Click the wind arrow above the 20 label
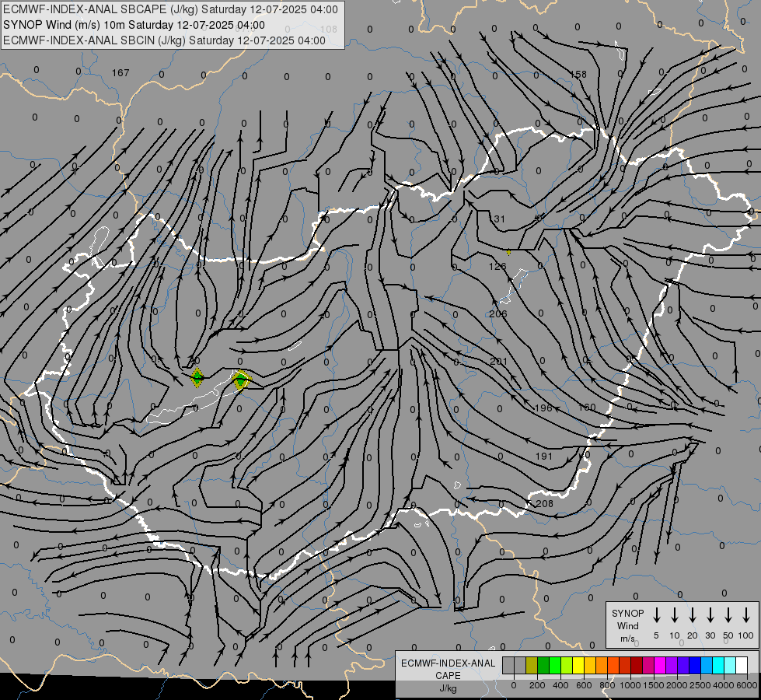This screenshot has width=761, height=700. pyautogui.click(x=693, y=615)
